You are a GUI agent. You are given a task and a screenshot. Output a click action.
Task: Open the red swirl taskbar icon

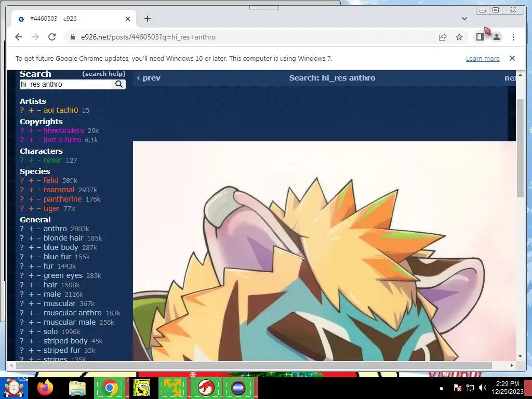(x=206, y=388)
